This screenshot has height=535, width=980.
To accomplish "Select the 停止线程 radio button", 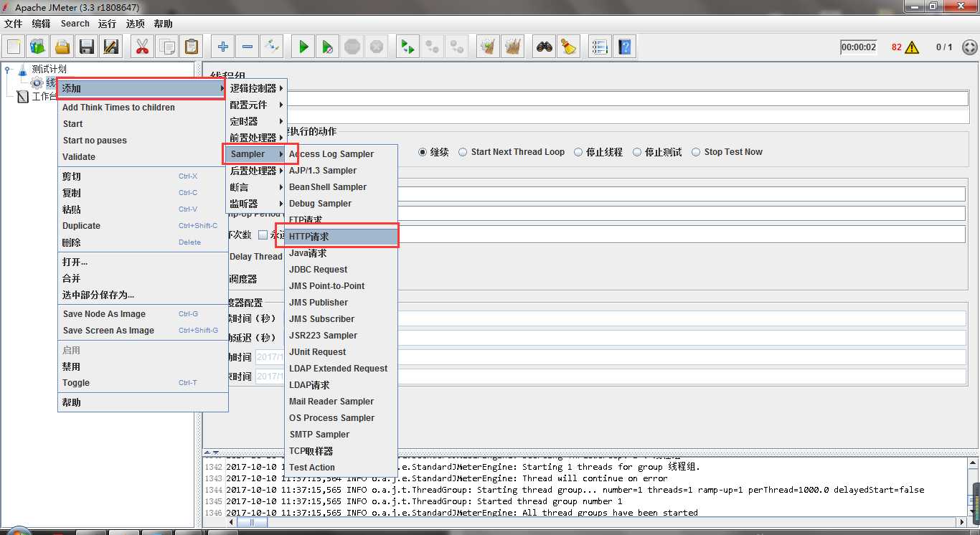I will (x=578, y=152).
